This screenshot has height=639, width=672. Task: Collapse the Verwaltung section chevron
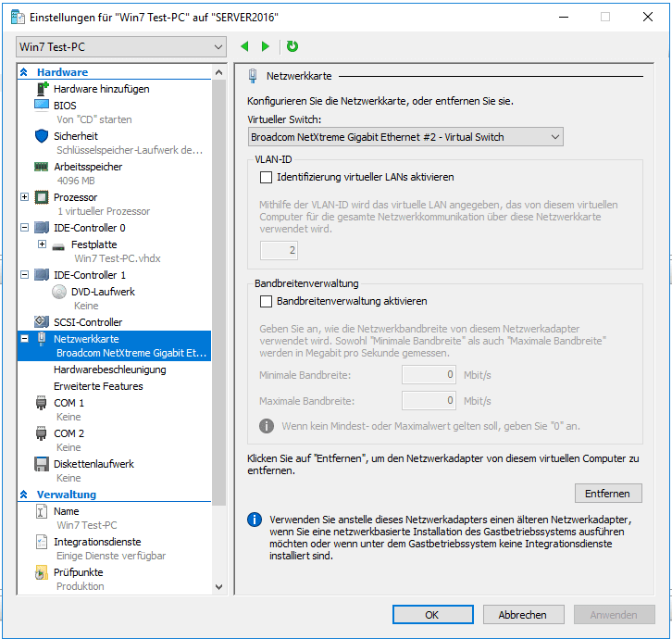click(24, 495)
